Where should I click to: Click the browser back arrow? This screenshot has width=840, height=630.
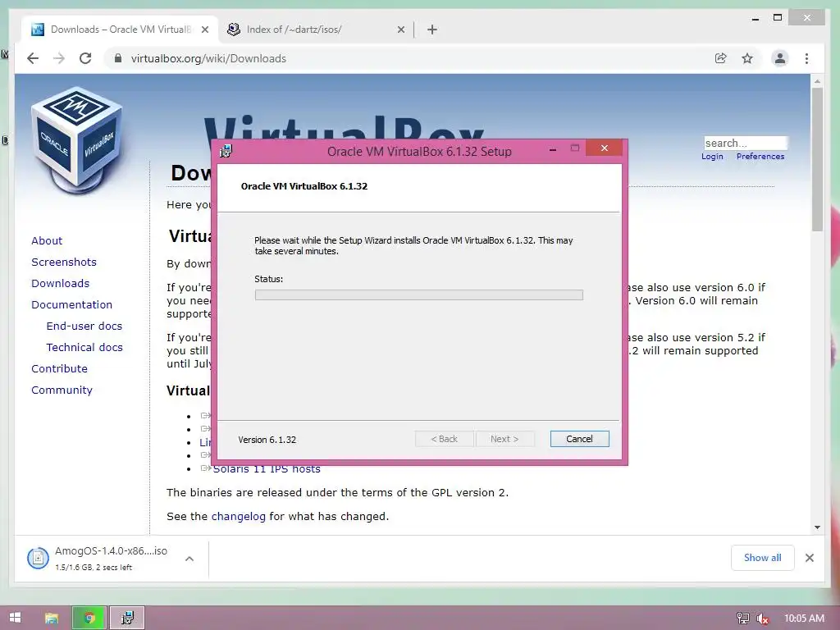tap(33, 58)
